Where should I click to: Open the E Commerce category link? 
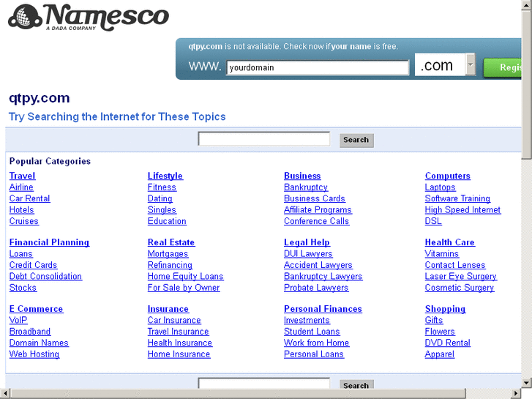(x=37, y=309)
